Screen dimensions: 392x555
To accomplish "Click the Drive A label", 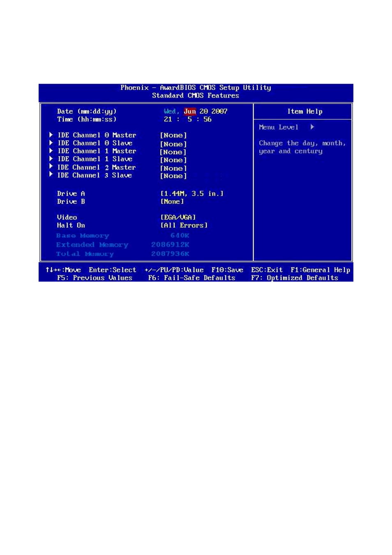I will click(71, 194).
